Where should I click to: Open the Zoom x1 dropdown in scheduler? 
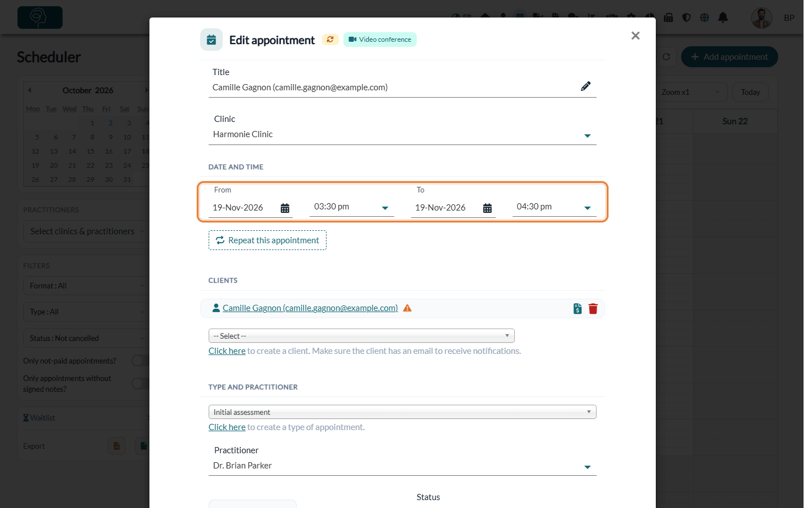point(691,92)
